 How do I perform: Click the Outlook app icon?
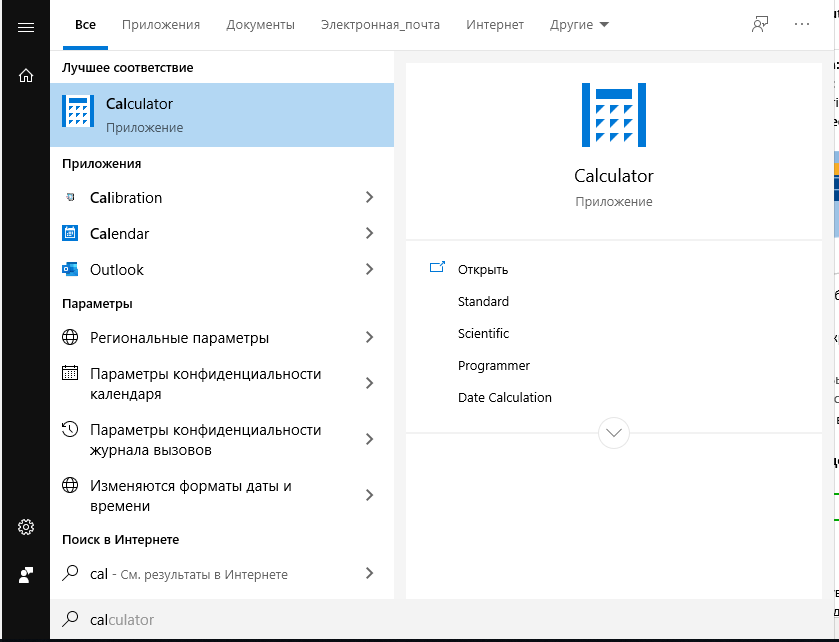[70, 269]
